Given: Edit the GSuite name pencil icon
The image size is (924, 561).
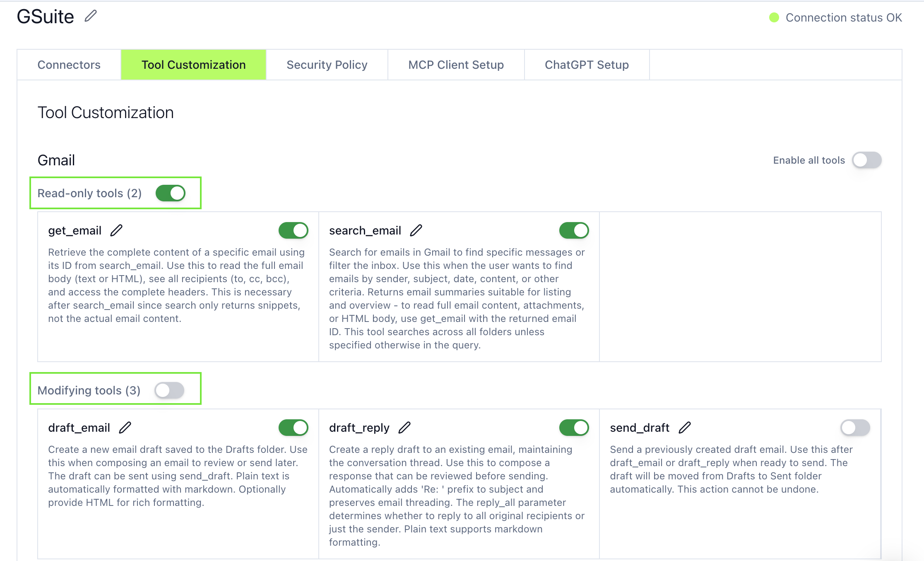Looking at the screenshot, I should pyautogui.click(x=91, y=16).
